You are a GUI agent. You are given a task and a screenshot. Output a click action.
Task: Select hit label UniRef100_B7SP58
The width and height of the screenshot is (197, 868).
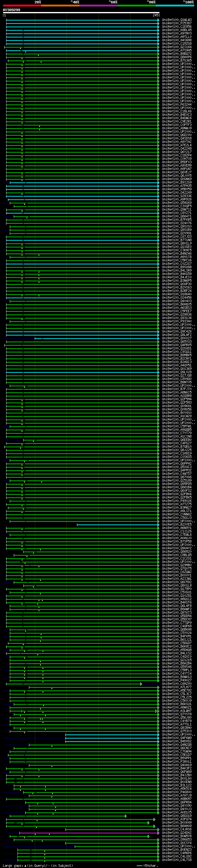click(177, 541)
